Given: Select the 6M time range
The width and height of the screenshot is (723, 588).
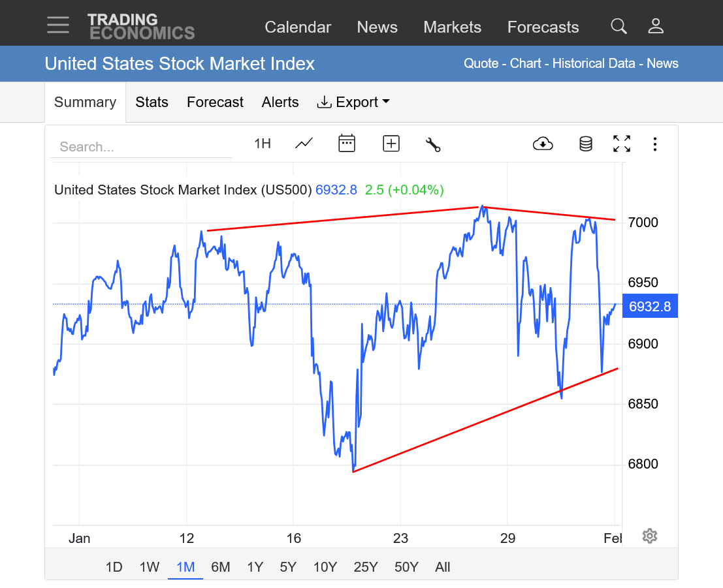Looking at the screenshot, I should pos(221,567).
